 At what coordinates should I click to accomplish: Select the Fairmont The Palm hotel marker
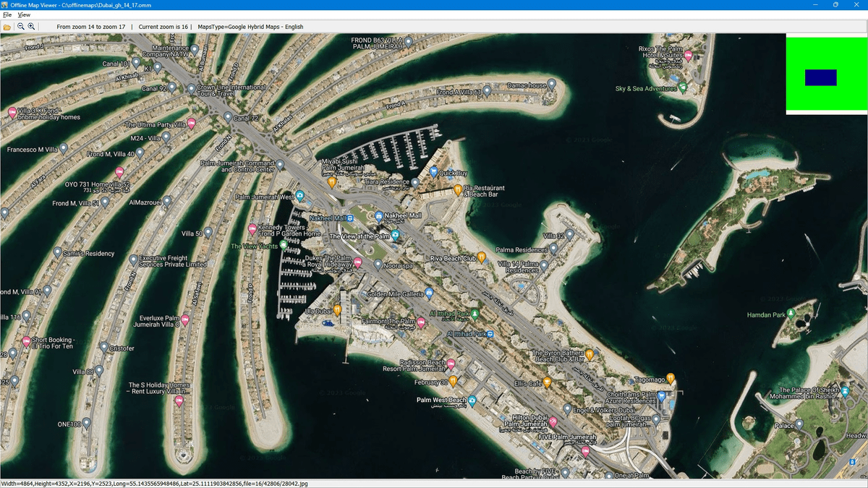click(421, 322)
